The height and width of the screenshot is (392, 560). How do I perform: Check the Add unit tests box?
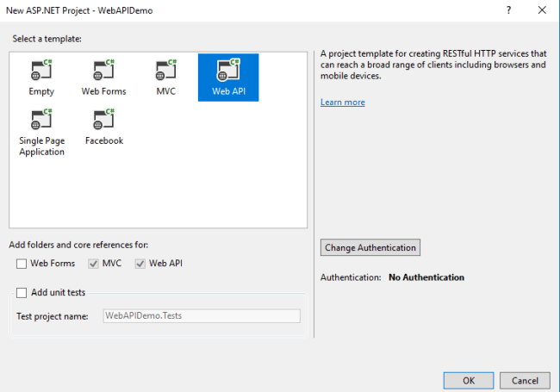[22, 293]
